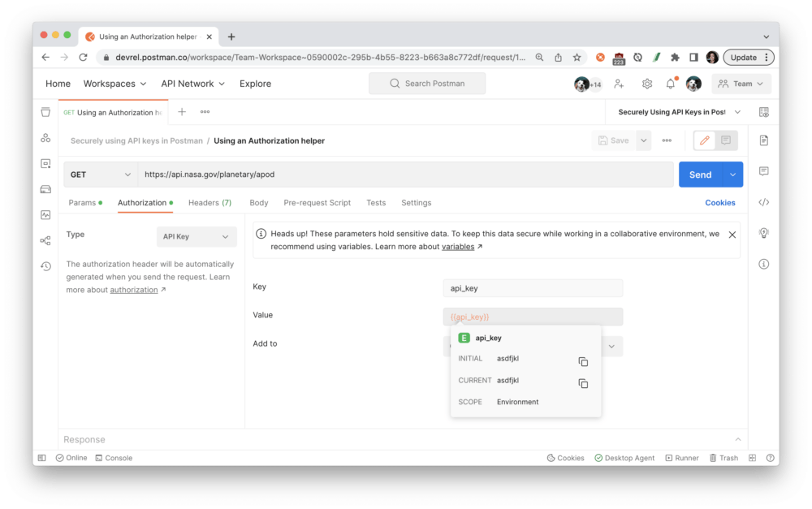
Task: Open Cookies in status bar
Action: point(565,458)
